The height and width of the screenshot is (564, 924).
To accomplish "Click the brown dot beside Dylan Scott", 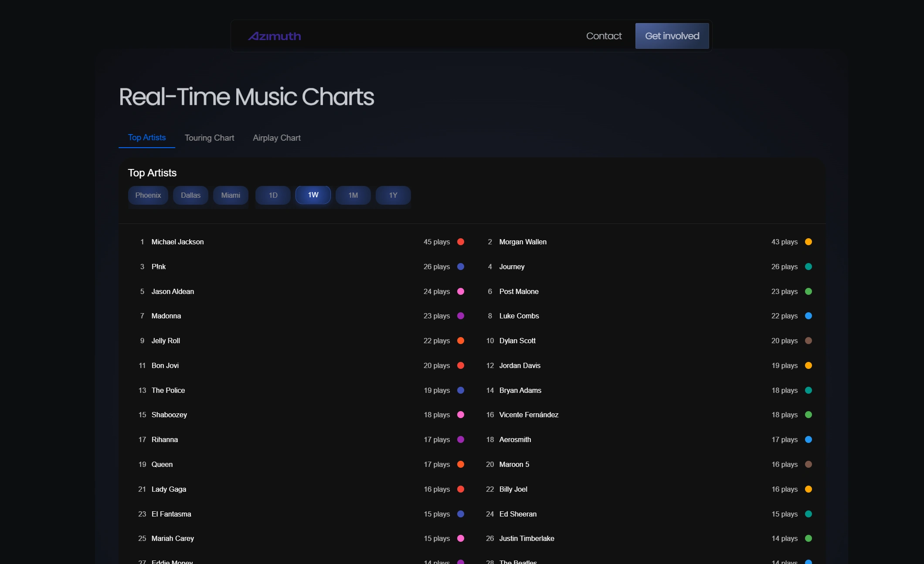I will (x=808, y=341).
